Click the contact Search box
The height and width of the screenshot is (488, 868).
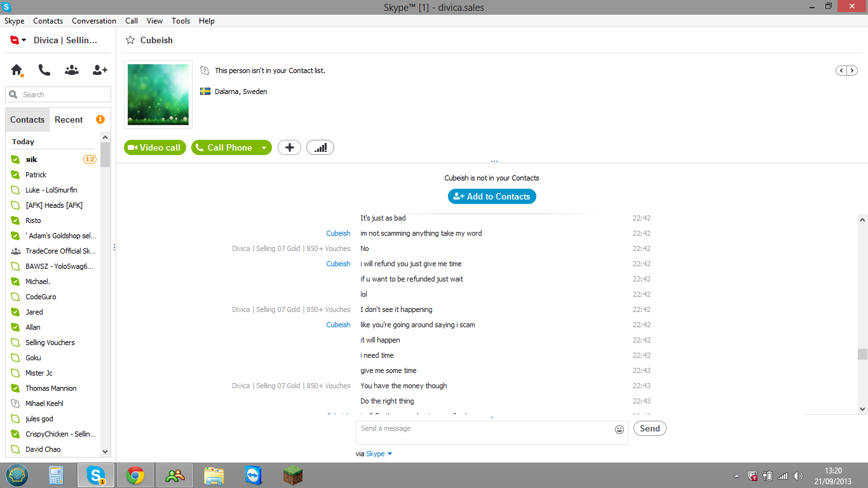tap(58, 95)
